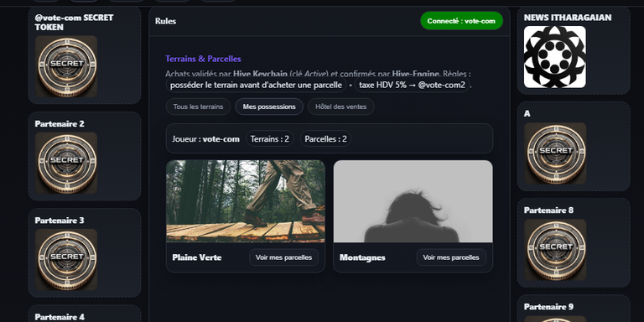Image resolution: width=644 pixels, height=322 pixels.
Task: Click Voir mes parcelles for Plaine Verte
Action: 283,257
